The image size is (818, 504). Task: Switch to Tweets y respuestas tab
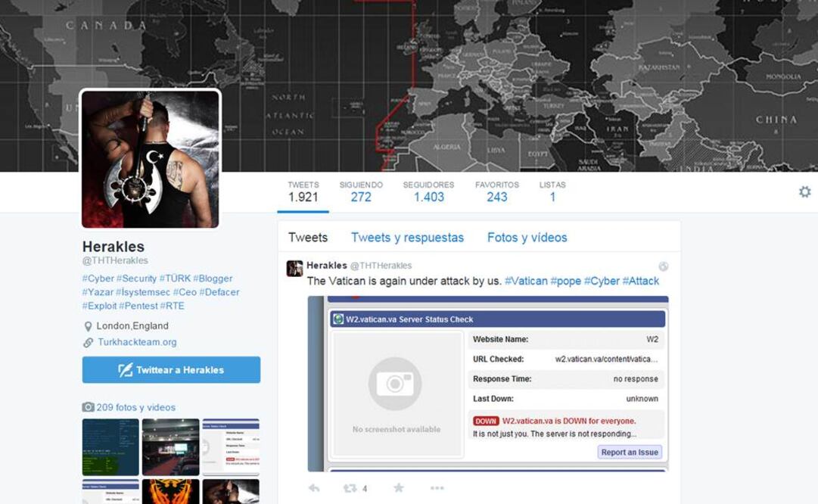point(407,238)
